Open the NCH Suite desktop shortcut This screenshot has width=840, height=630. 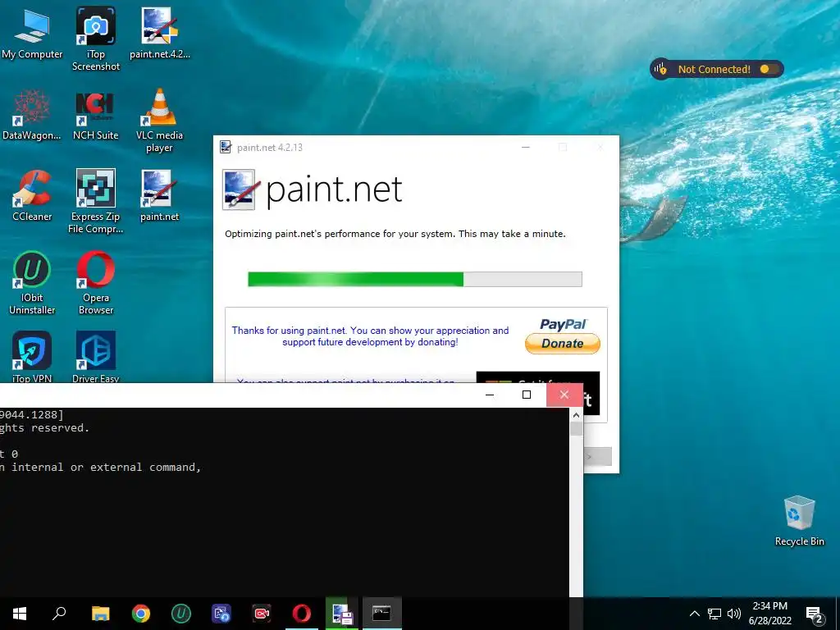pyautogui.click(x=95, y=115)
